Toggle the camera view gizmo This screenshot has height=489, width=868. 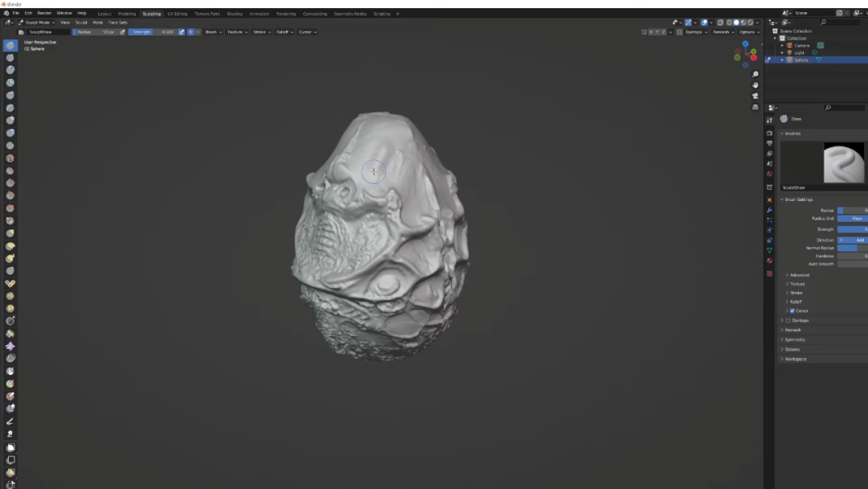click(x=755, y=97)
